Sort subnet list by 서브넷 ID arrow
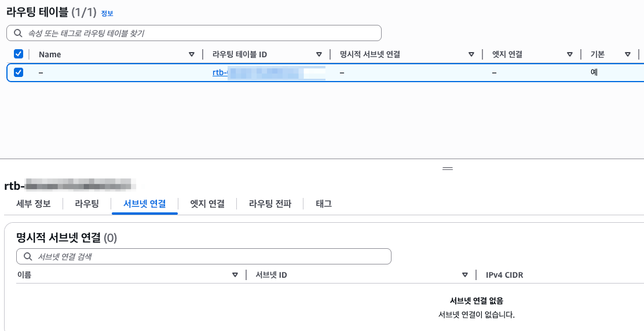Screen dimensions: 644x331 click(x=465, y=275)
